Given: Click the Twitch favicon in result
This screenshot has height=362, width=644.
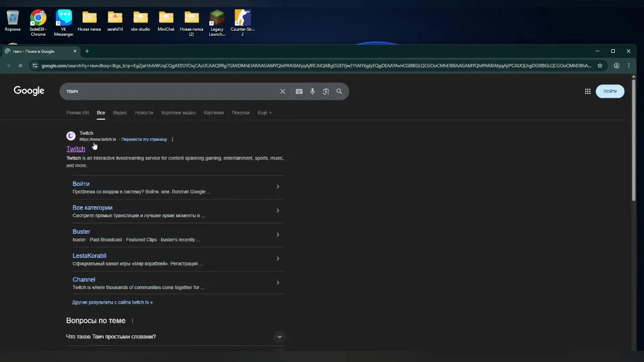Looking at the screenshot, I should pyautogui.click(x=71, y=136).
